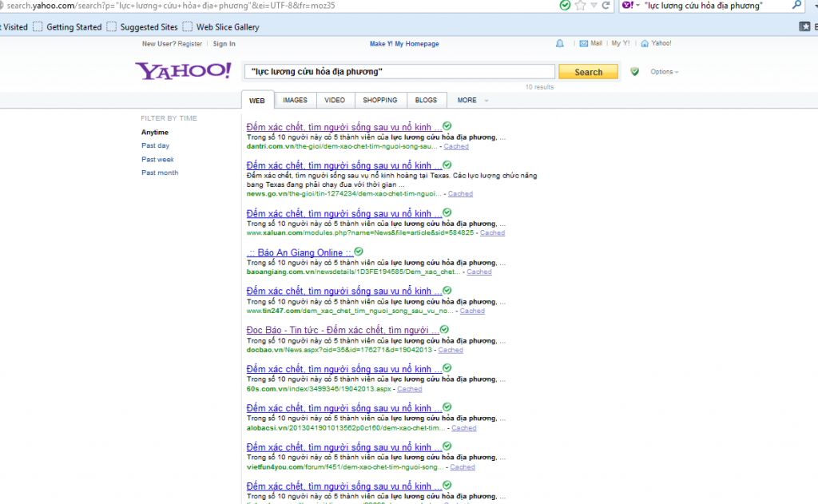Click the New User? Register link

click(x=173, y=44)
